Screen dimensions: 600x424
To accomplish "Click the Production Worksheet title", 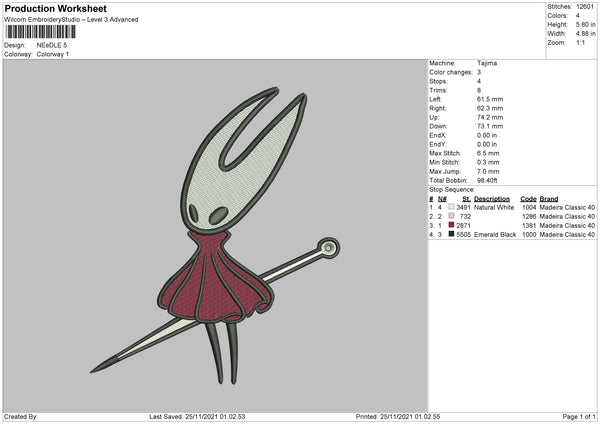I will [x=54, y=9].
